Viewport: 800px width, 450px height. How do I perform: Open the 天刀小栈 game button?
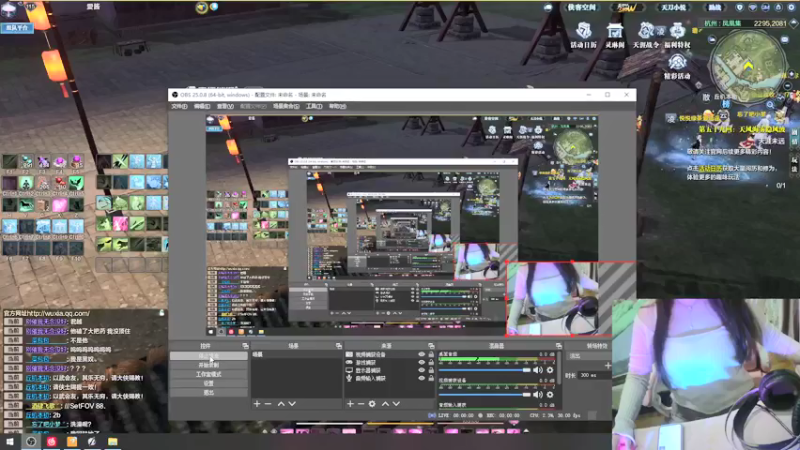[x=673, y=8]
